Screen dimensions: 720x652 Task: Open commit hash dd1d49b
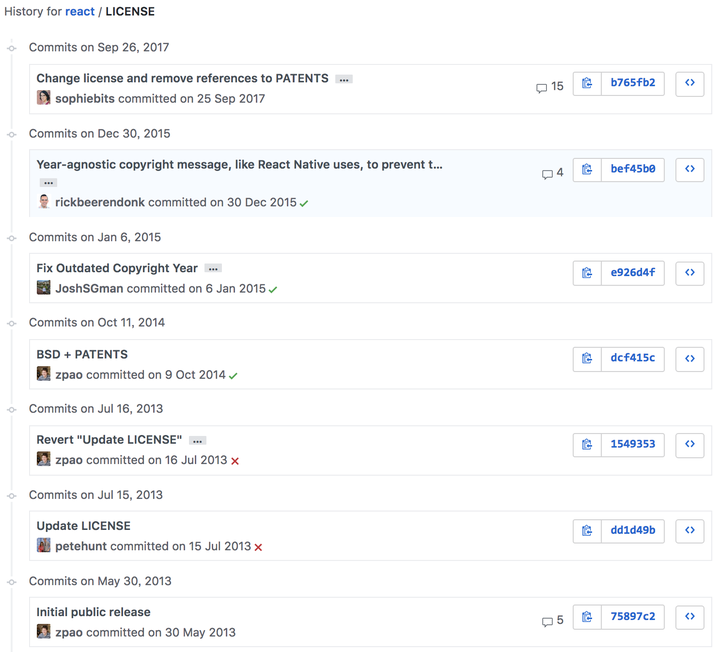pyautogui.click(x=633, y=531)
